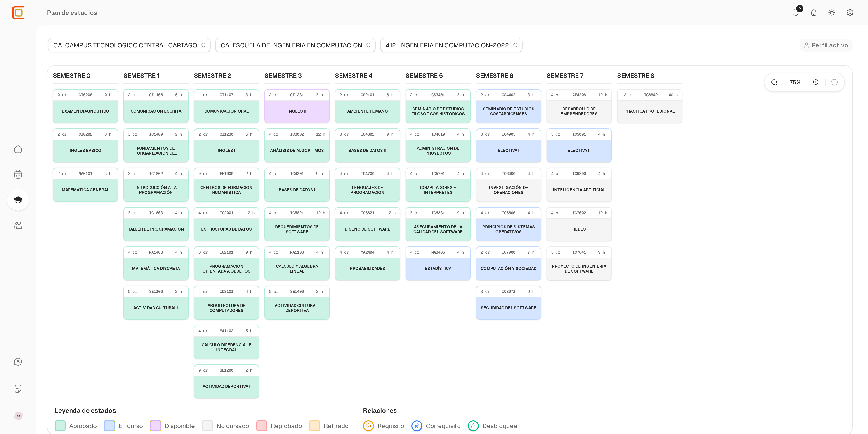Image resolution: width=868 pixels, height=434 pixels.
Task: Zoom in with the plus magnifier icon
Action: [816, 82]
